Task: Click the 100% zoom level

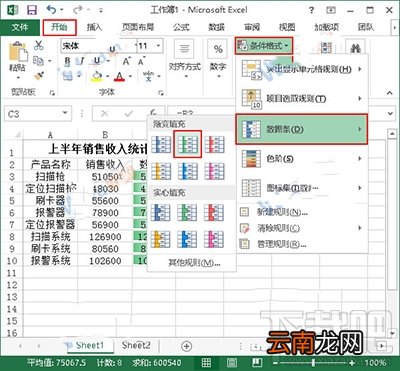Action: click(375, 362)
